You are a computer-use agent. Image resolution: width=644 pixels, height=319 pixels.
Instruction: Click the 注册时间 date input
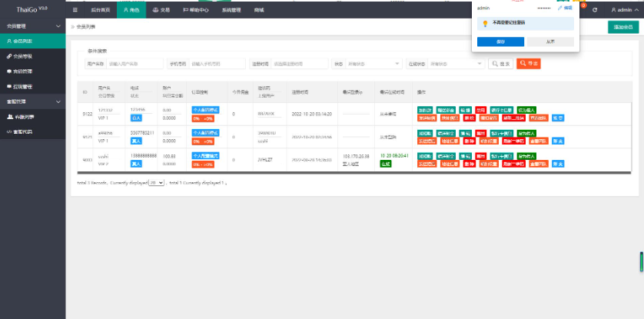[300, 64]
